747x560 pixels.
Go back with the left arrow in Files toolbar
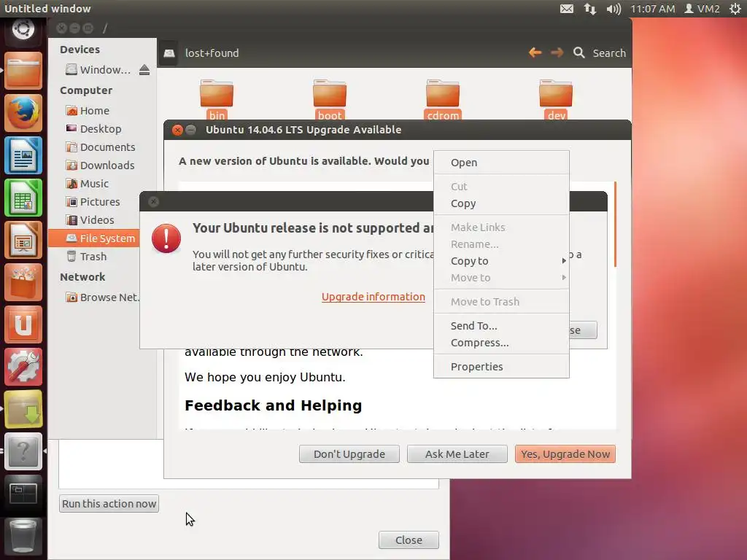[535, 52]
